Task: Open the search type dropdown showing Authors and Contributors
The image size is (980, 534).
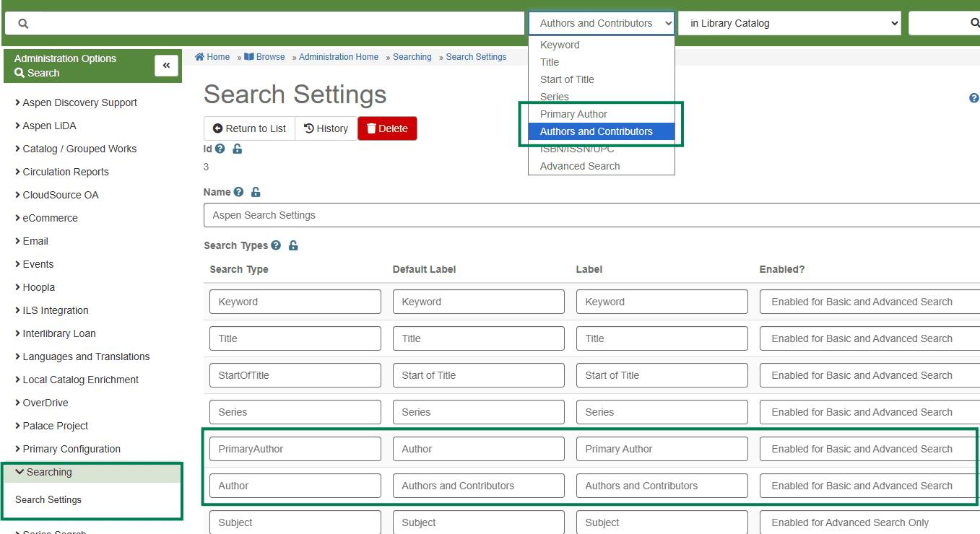Action: coord(602,23)
